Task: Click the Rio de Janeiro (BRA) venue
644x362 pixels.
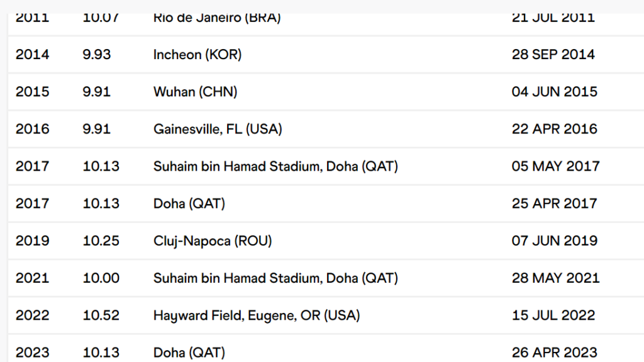Action: pos(217,18)
